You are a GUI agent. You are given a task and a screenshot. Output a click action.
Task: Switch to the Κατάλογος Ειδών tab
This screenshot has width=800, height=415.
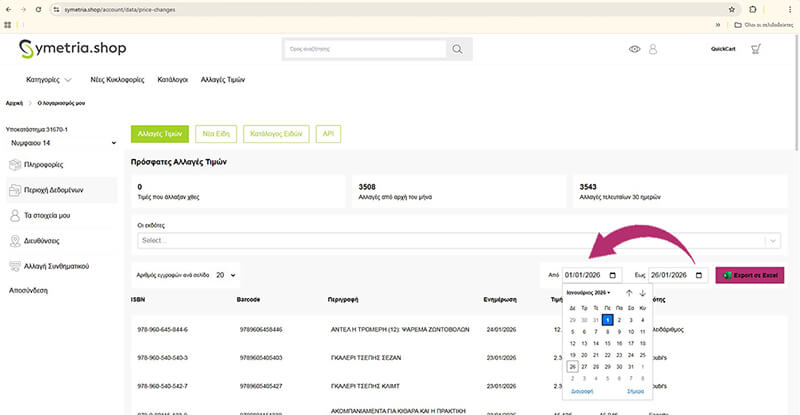click(x=275, y=133)
